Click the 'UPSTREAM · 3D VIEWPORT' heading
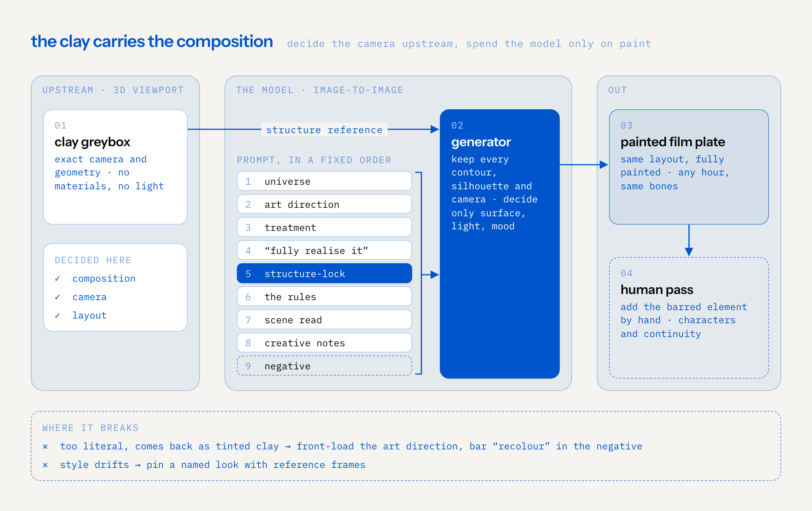This screenshot has width=812, height=511. click(113, 90)
